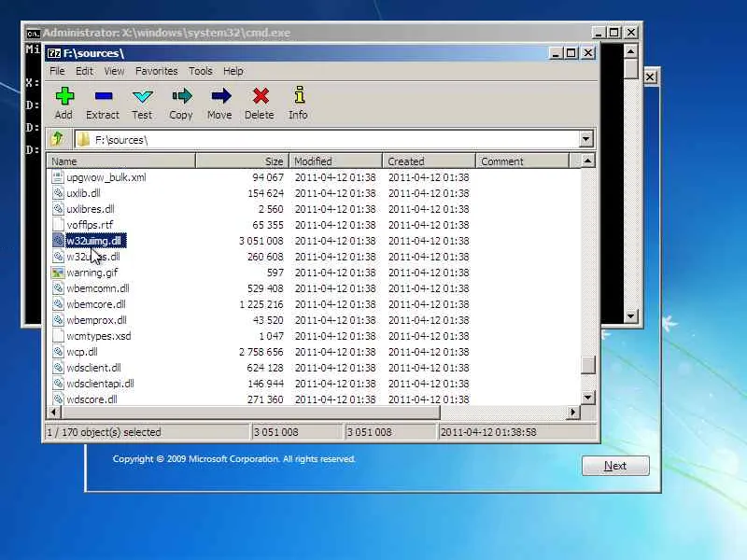Maximize the 7-Zip window
Image resolution: width=747 pixels, height=560 pixels.
(571, 53)
